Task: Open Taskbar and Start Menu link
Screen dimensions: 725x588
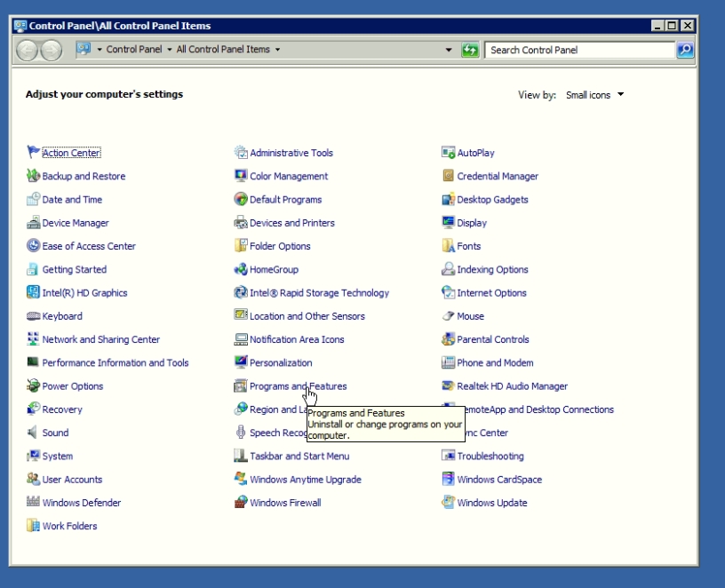Action: pos(299,457)
